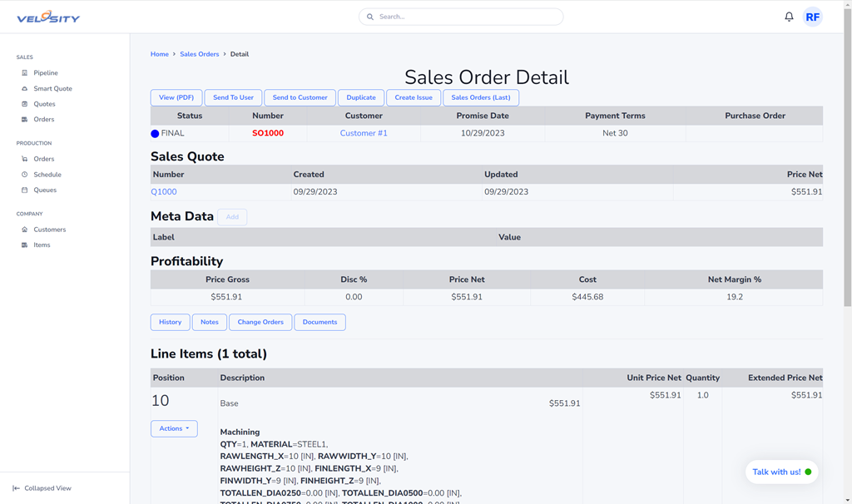Open the RF user avatar menu
The height and width of the screenshot is (504, 852).
point(812,17)
